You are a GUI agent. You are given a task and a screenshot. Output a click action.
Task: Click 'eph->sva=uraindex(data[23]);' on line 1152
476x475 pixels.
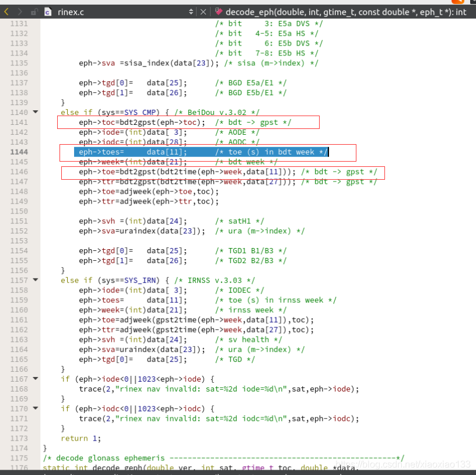[142, 231]
